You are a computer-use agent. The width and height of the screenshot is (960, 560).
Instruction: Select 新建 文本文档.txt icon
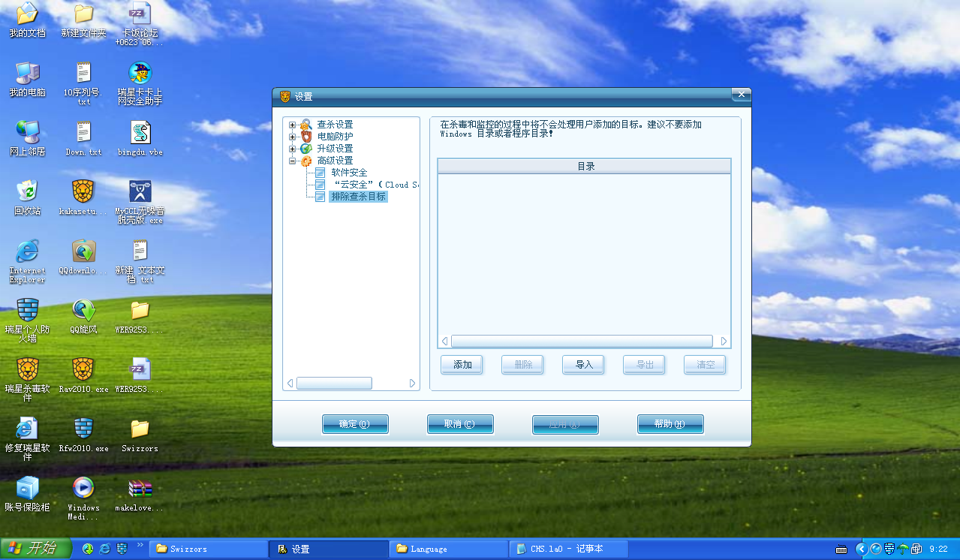tap(140, 261)
